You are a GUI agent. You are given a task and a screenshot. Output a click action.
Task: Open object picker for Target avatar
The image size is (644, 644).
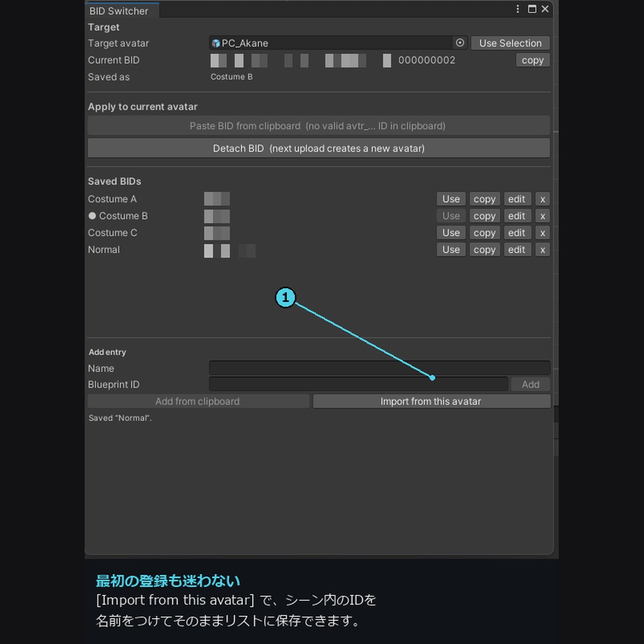click(x=460, y=43)
